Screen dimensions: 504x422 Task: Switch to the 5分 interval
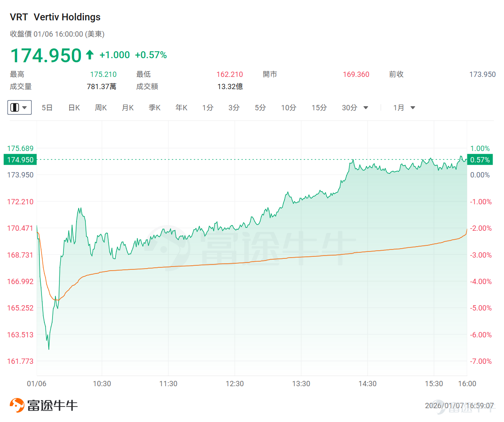[261, 108]
